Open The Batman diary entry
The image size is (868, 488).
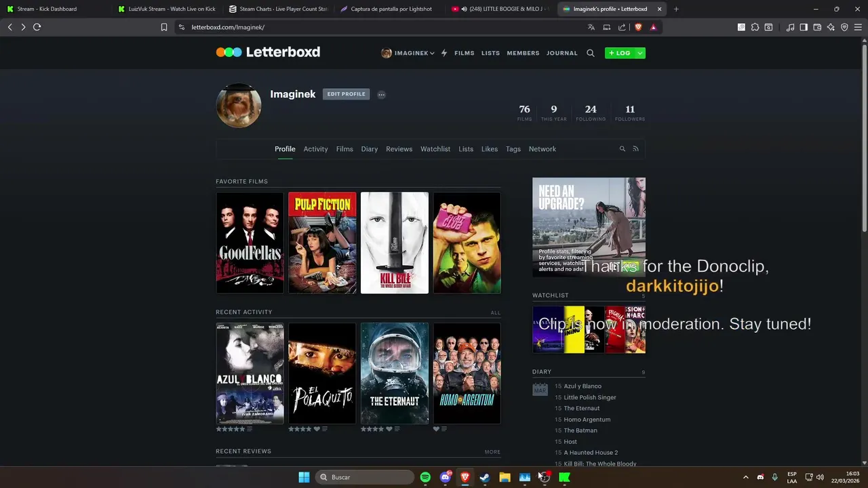580,430
